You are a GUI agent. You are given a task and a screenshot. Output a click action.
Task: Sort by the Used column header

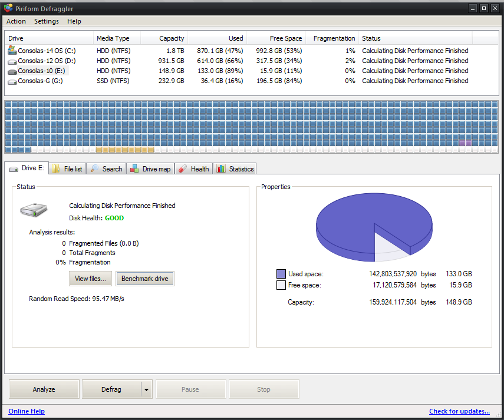[218, 38]
